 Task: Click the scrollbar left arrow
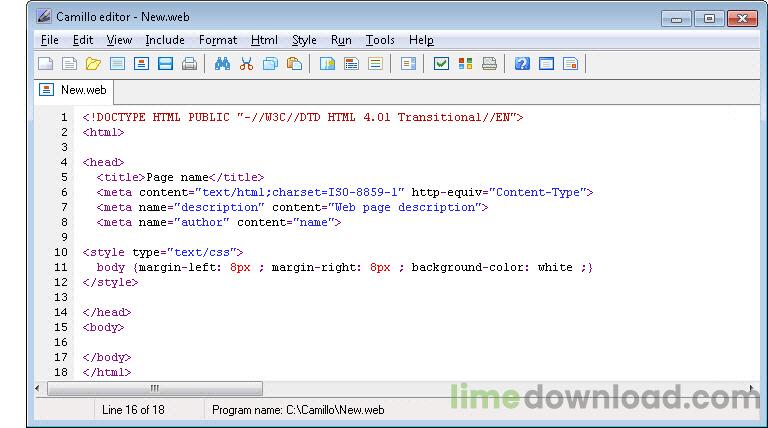(x=38, y=388)
